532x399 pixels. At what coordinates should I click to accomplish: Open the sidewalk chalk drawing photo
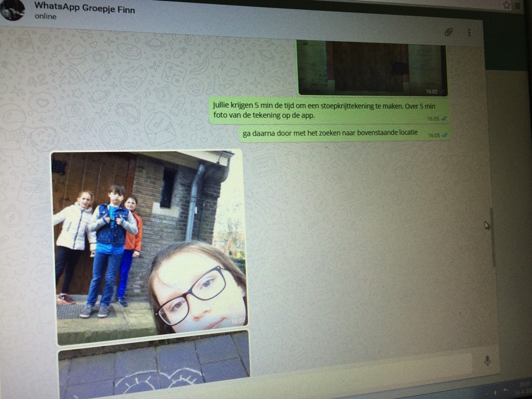[x=154, y=365]
